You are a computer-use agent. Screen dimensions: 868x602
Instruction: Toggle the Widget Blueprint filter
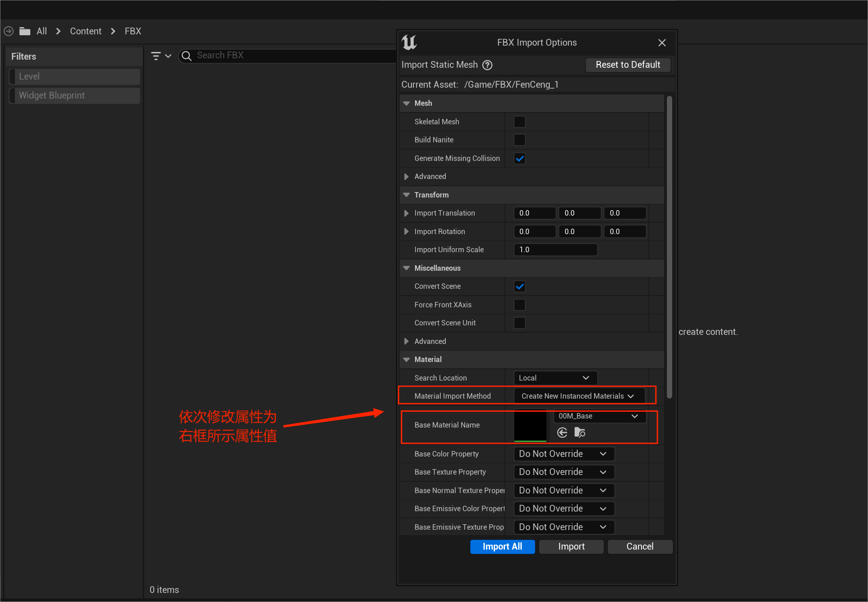75,96
